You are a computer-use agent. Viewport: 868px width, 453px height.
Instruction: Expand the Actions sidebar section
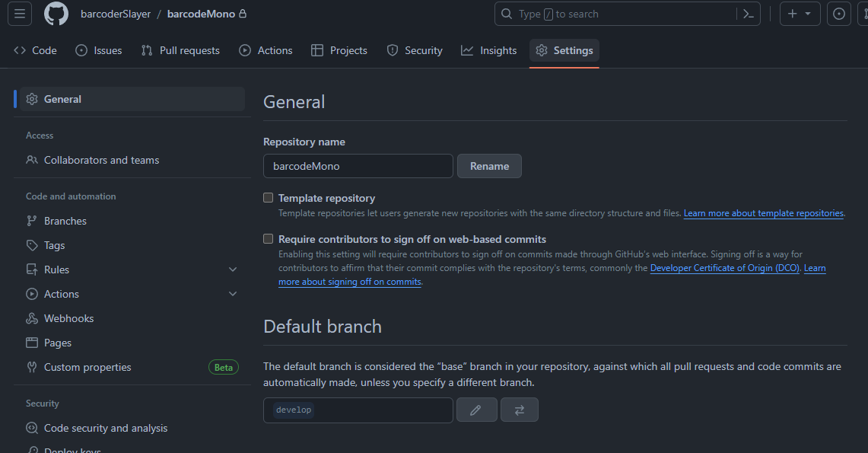click(x=233, y=293)
